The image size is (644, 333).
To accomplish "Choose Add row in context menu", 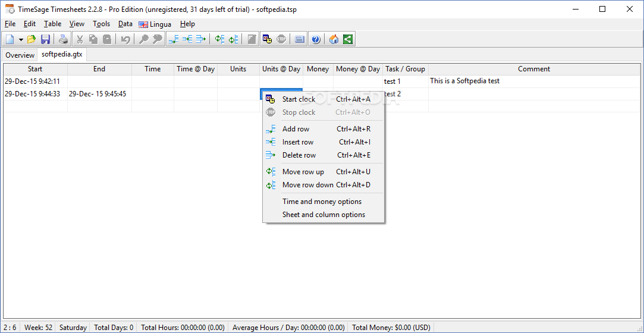I will pos(323,129).
